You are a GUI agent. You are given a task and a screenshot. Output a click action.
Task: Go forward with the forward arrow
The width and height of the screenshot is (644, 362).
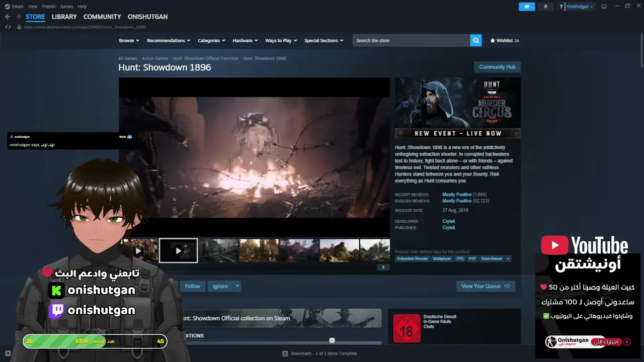tap(18, 17)
